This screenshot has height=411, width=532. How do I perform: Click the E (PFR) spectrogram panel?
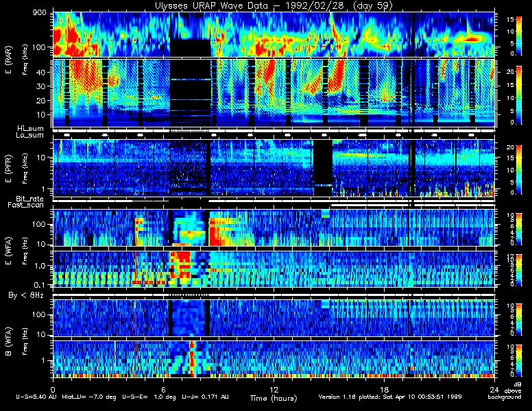click(274, 169)
